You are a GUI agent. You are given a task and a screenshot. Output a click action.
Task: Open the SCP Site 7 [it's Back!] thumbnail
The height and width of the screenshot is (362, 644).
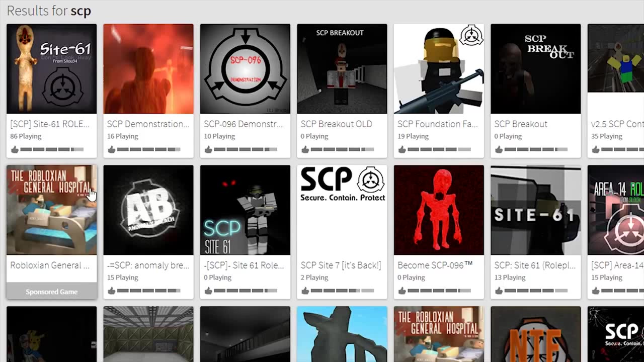(x=342, y=210)
